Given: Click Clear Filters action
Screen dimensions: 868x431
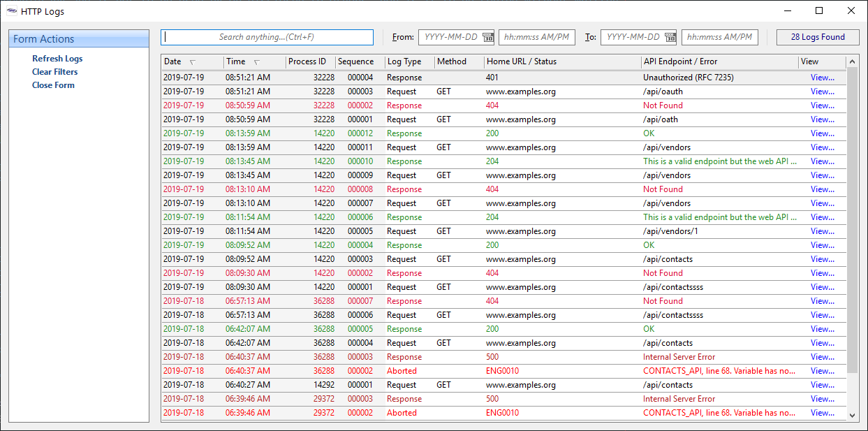Looking at the screenshot, I should (x=54, y=72).
